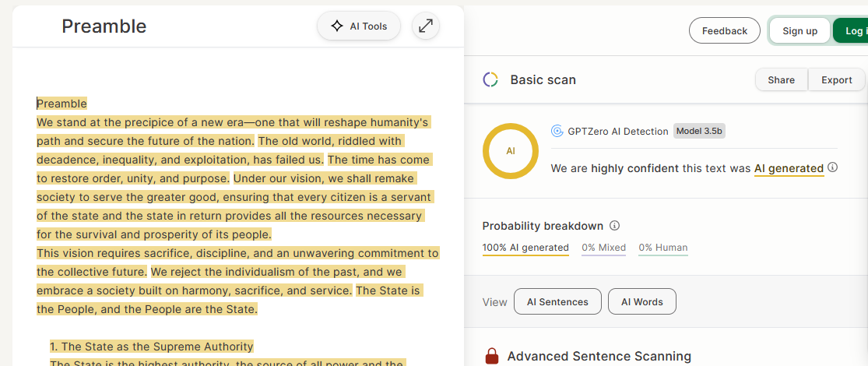The image size is (868, 366).
Task: Click the Preamble document title
Action: [x=104, y=26]
